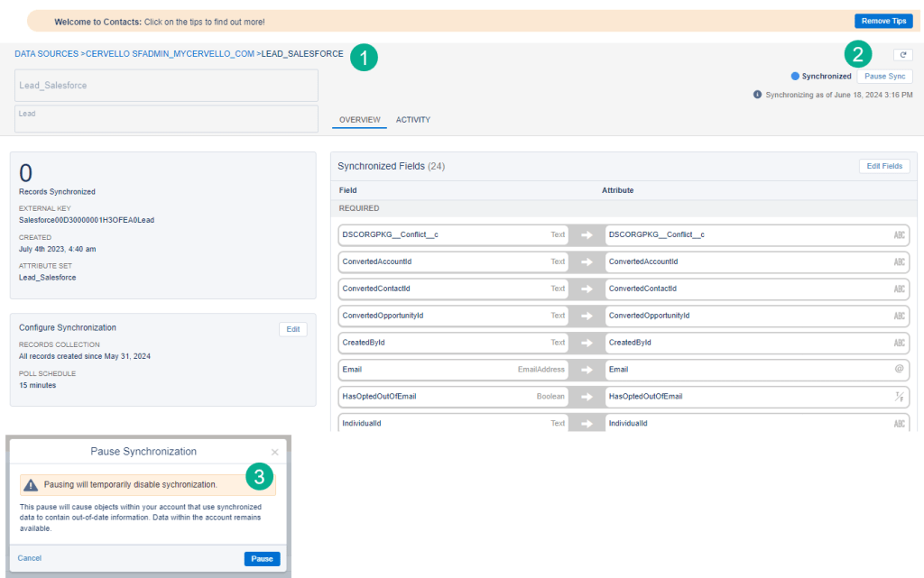Click the info icon beside synchronizing timestamp

757,95
